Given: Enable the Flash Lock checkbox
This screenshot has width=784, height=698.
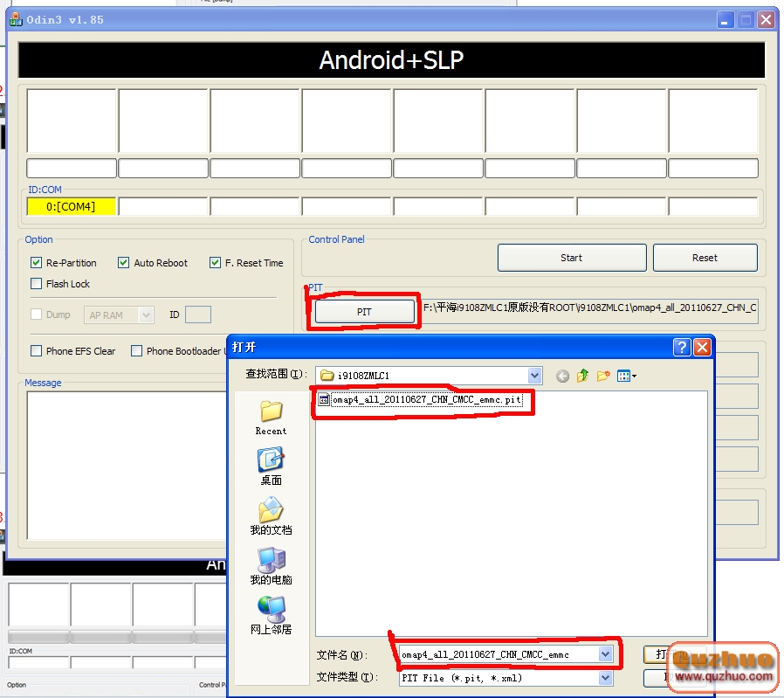Looking at the screenshot, I should click(36, 284).
